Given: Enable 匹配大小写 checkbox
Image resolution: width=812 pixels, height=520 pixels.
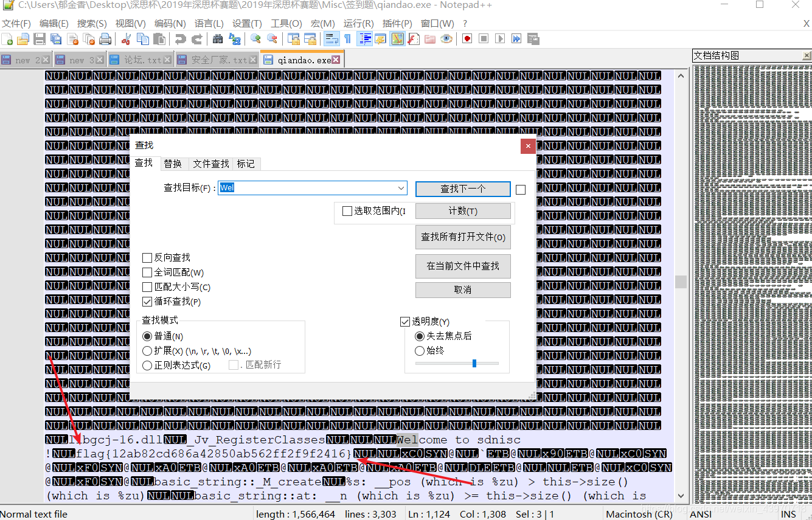Looking at the screenshot, I should [176, 287].
